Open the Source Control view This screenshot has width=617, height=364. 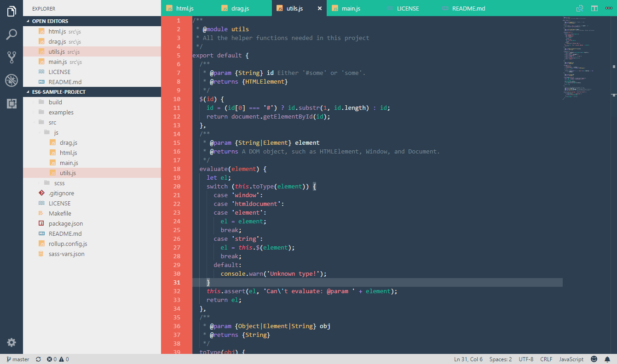coord(11,57)
